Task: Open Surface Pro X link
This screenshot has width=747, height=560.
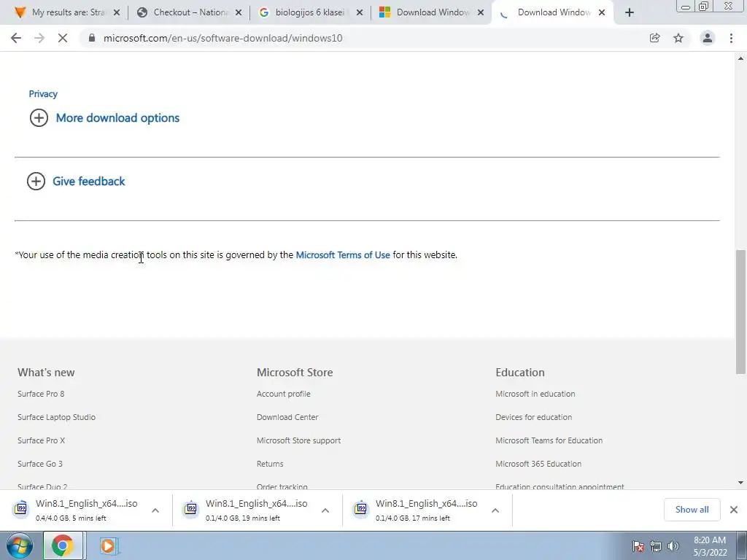Action: (41, 440)
